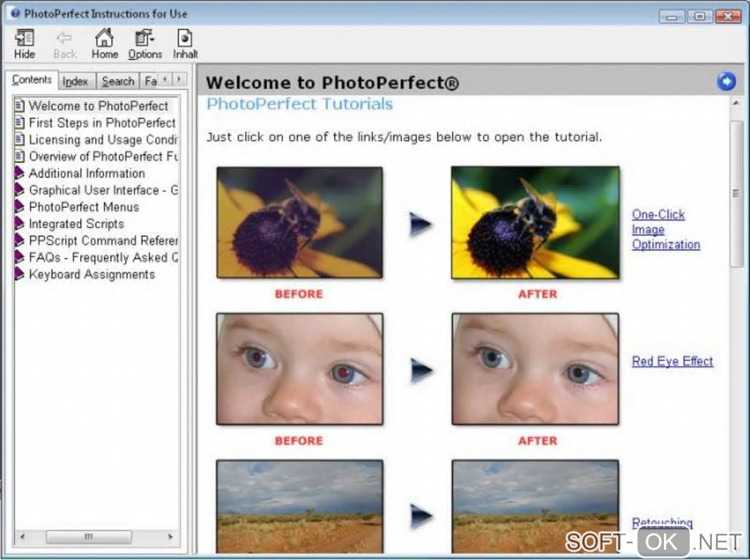Click the tab strip right scroll arrow
This screenshot has height=560, width=750.
click(179, 79)
